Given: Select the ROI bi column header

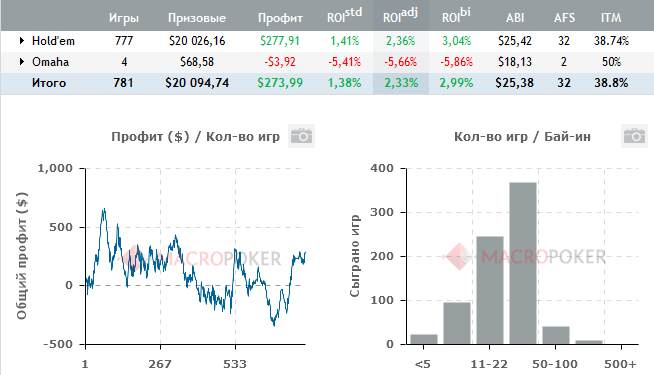Looking at the screenshot, I should coord(456,15).
